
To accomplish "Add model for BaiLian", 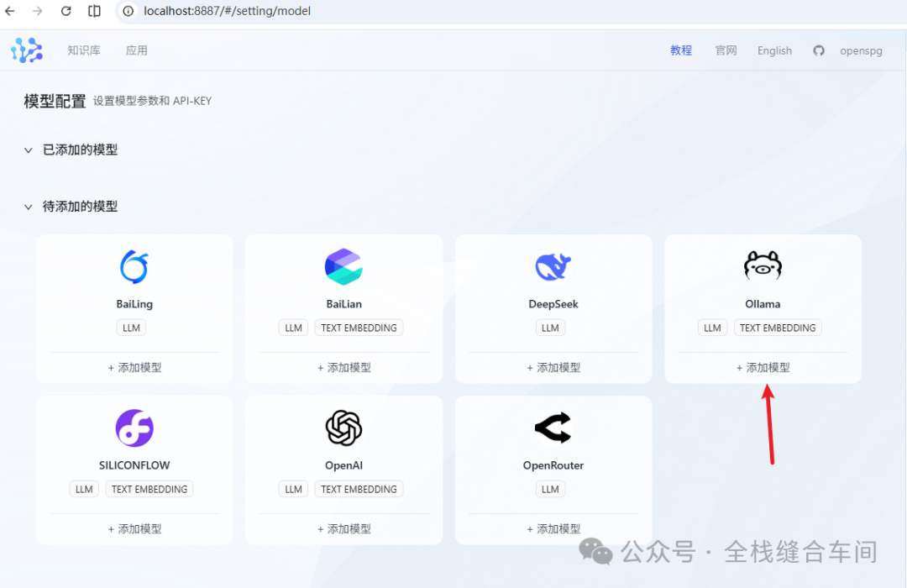I will [x=343, y=368].
